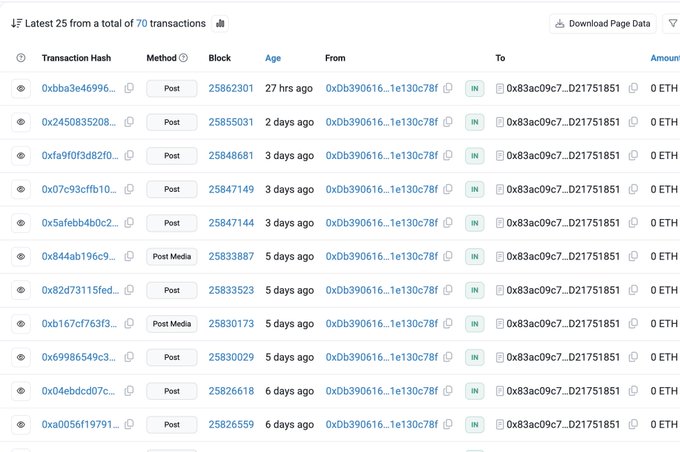Click the help icon in the header column

tap(21, 58)
